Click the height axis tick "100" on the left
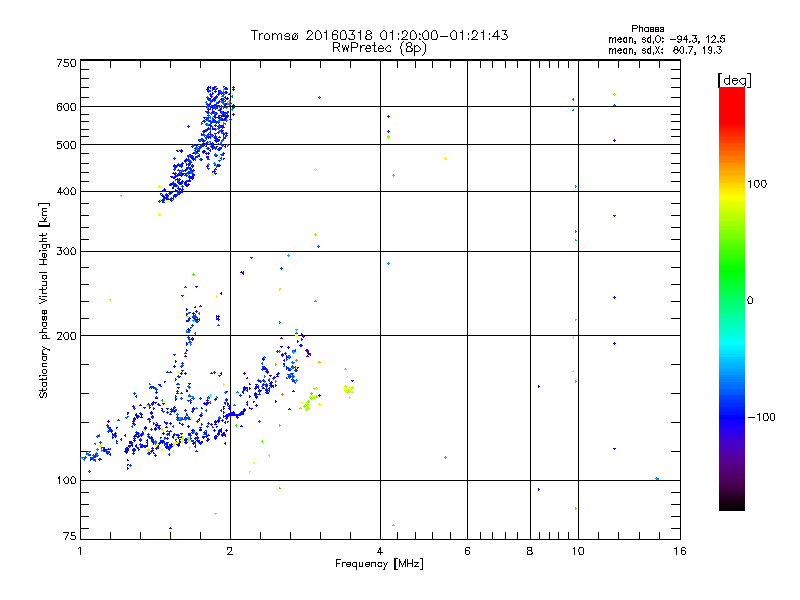The height and width of the screenshot is (600, 800). click(66, 480)
